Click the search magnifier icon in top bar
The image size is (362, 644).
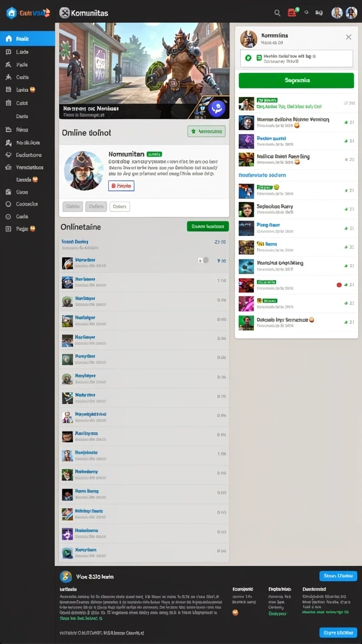point(277,13)
